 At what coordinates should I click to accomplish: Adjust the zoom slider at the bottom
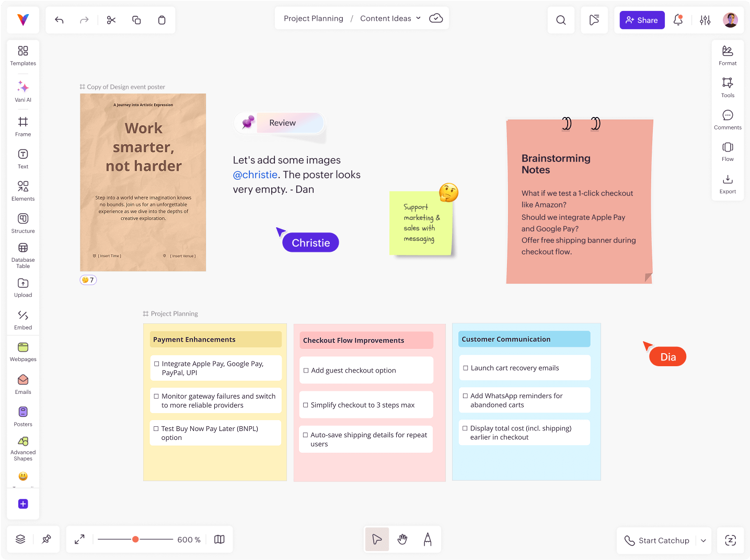(135, 539)
